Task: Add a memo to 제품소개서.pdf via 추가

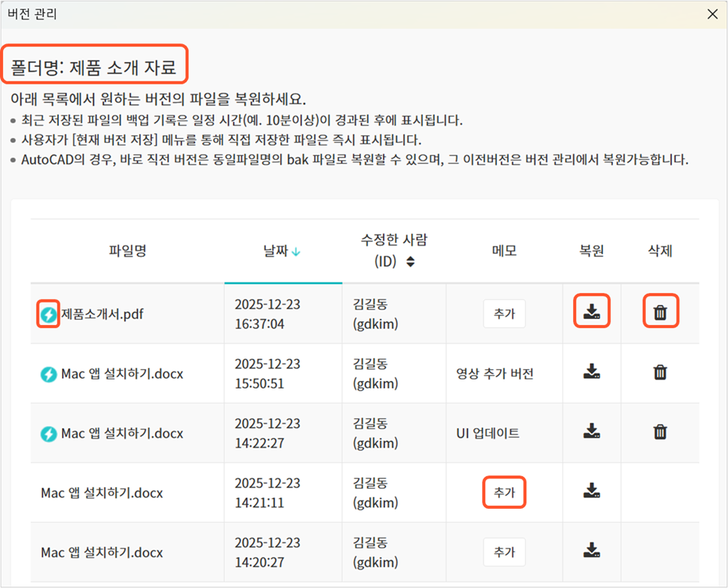Action: (x=504, y=314)
